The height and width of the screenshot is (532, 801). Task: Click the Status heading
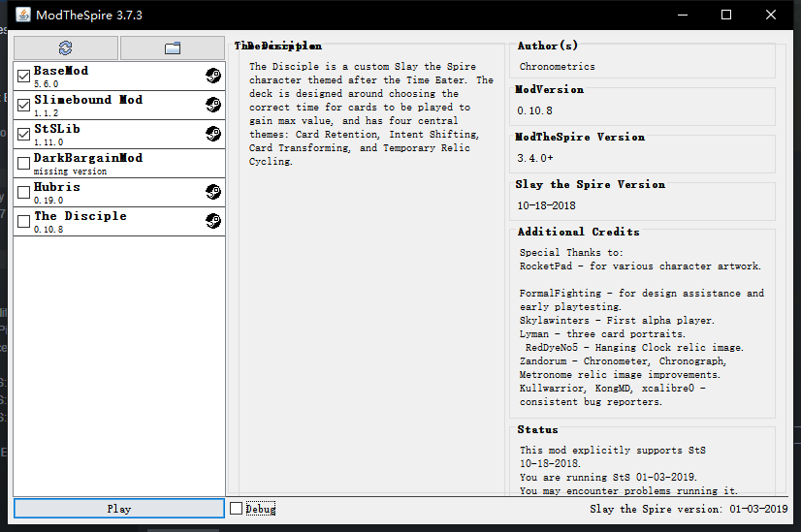(537, 430)
